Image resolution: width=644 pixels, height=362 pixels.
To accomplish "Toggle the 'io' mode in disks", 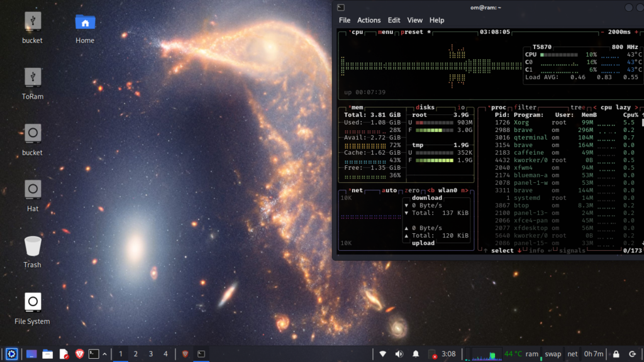I will click(x=461, y=107).
